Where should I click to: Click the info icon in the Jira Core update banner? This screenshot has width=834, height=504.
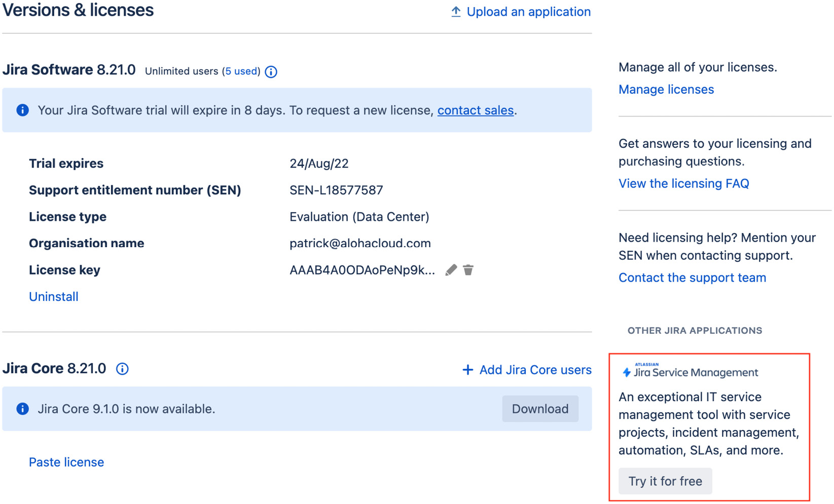tap(22, 409)
